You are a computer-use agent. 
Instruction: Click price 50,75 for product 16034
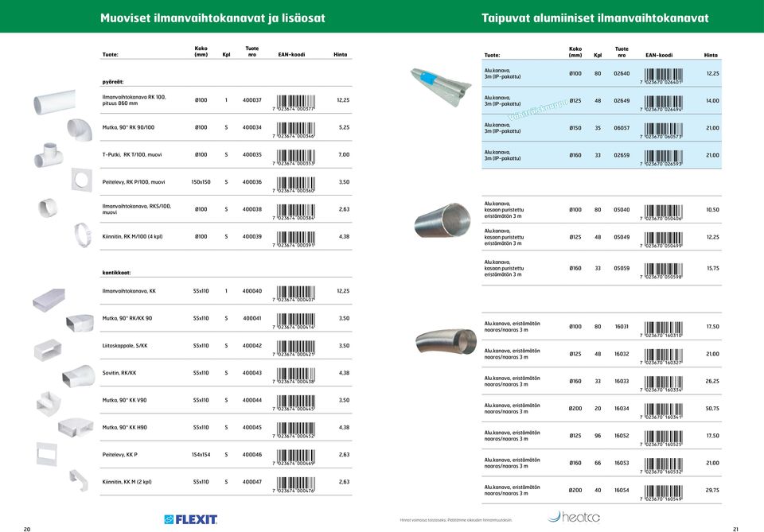click(x=712, y=409)
